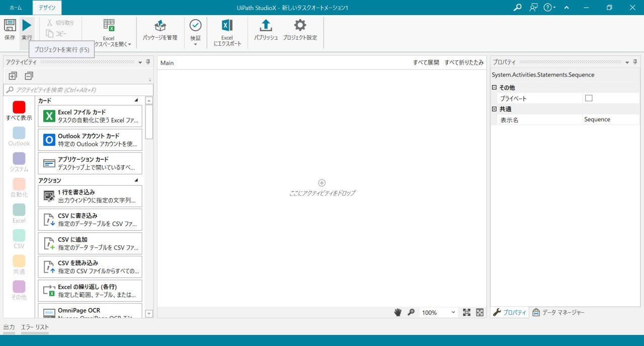Collapse the その他 property group
This screenshot has height=346, width=644.
click(495, 88)
